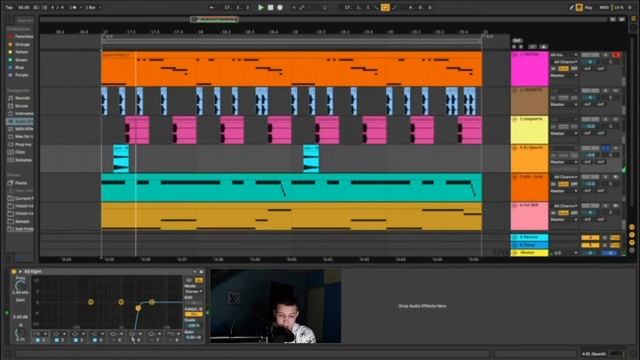The height and width of the screenshot is (360, 640).
Task: Click the EQ Eight Q knob
Action: pos(20,333)
